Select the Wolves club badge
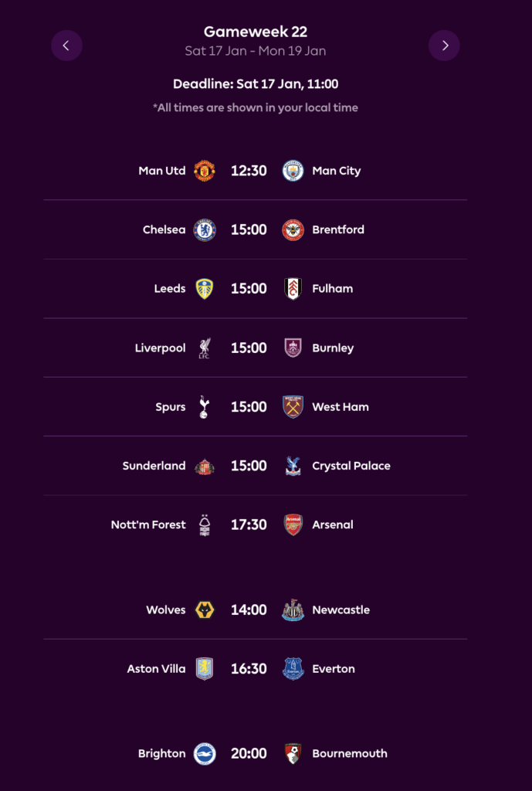The width and height of the screenshot is (532, 791). click(x=204, y=610)
